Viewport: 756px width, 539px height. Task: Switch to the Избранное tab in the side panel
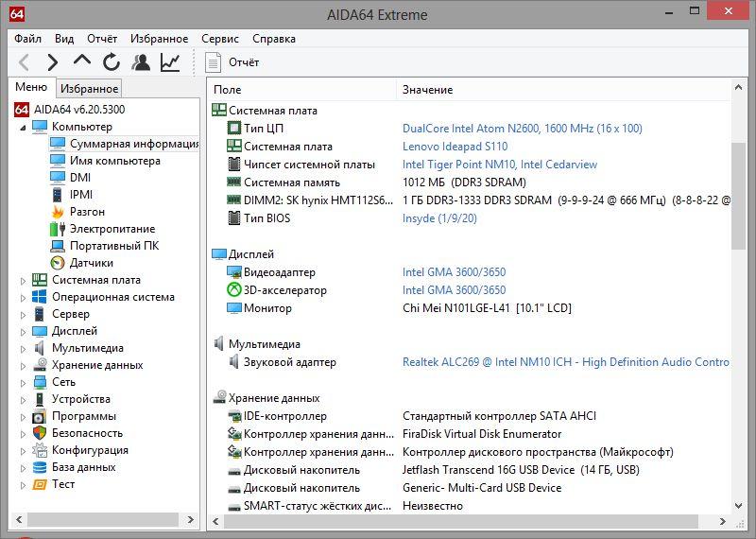coord(89,89)
